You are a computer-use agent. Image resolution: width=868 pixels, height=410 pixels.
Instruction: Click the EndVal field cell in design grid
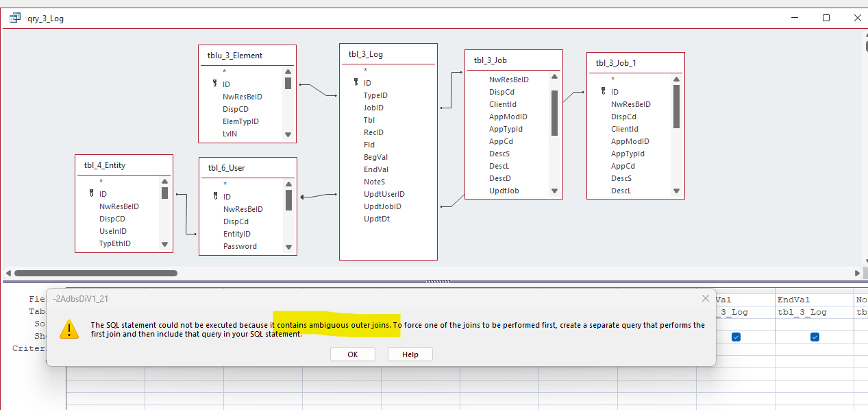pyautogui.click(x=813, y=300)
